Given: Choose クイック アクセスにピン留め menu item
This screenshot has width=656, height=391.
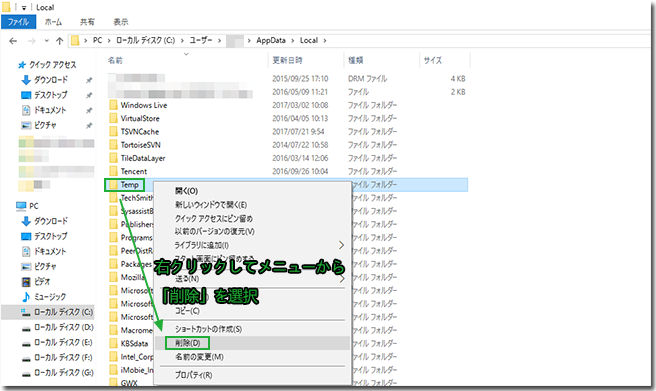Looking at the screenshot, I should [x=214, y=218].
